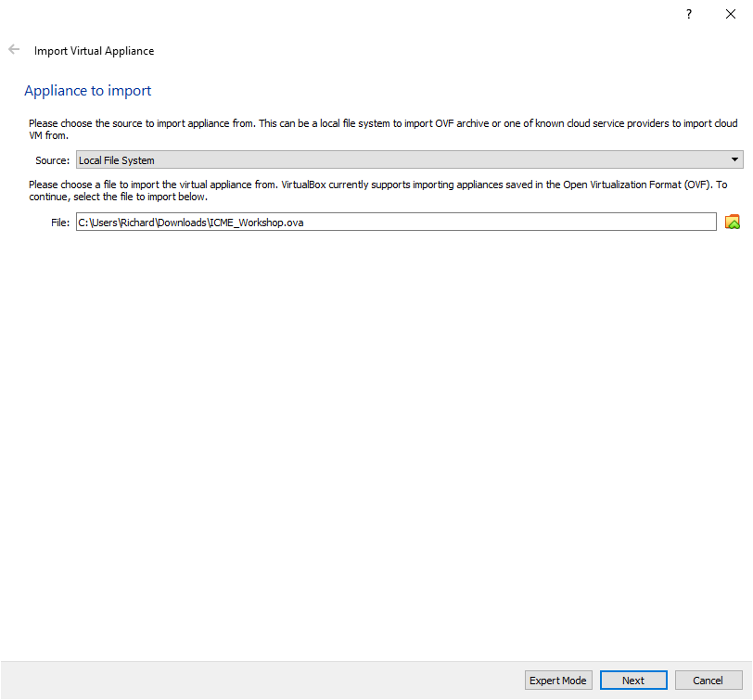753x700 pixels.
Task: Click the paragraph starting 'Please choose the source'
Action: 383,129
